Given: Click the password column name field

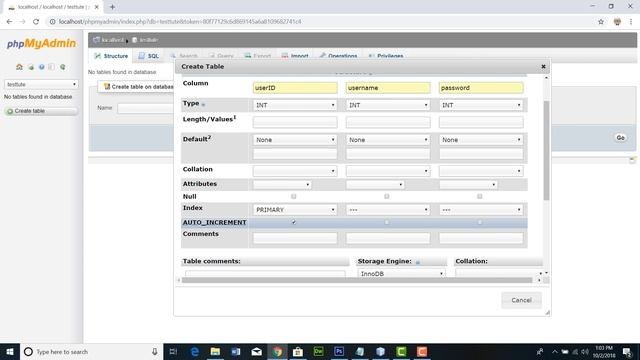Looking at the screenshot, I should point(481,88).
